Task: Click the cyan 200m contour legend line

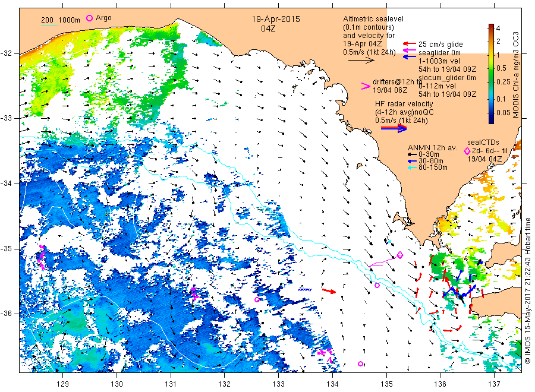Action: coord(49,26)
